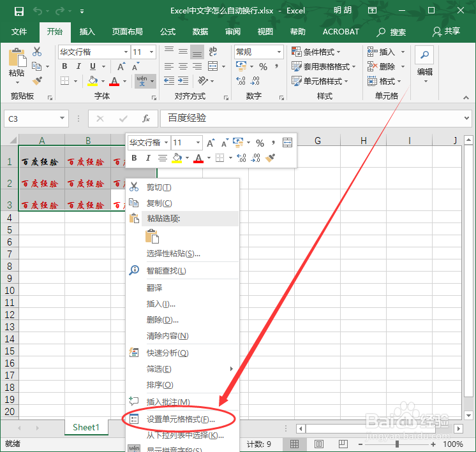
Task: Toggle Italic in the mini toolbar
Action: (148, 158)
